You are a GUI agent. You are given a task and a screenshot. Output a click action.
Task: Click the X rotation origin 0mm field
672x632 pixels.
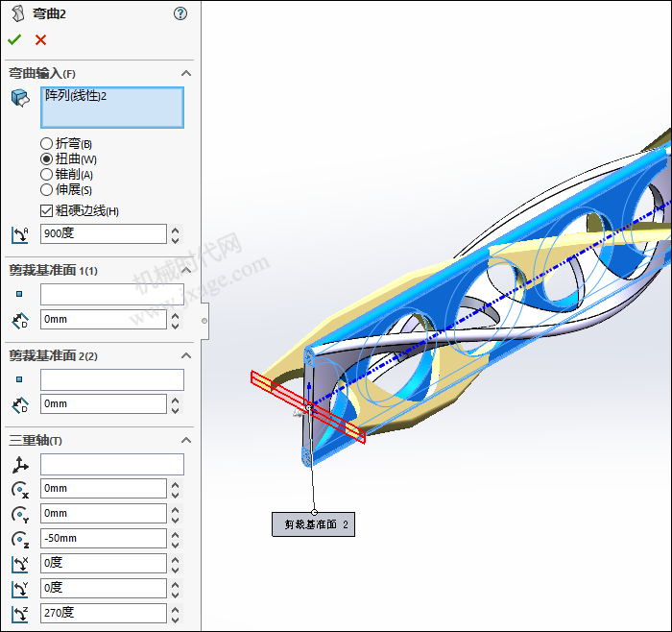point(104,488)
